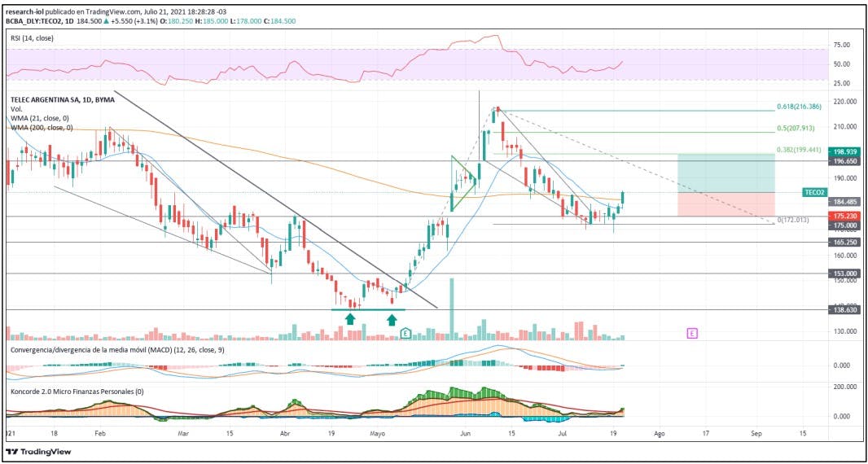Click the Mar label on the time axis
This screenshot has height=464, width=868.
point(184,432)
